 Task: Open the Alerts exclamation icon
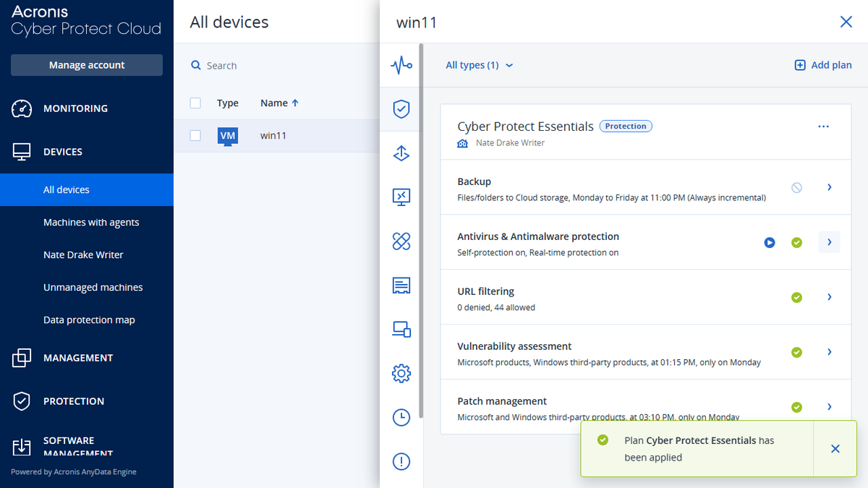click(x=401, y=461)
